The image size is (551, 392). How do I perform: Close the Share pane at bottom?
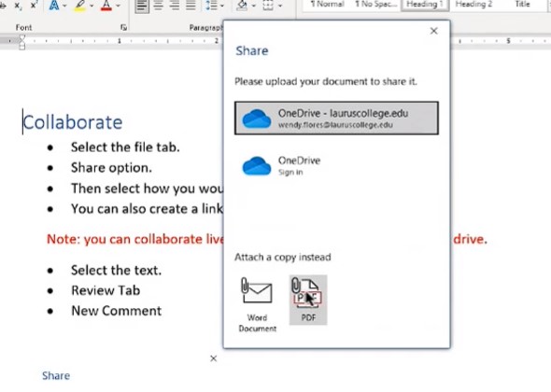[213, 358]
